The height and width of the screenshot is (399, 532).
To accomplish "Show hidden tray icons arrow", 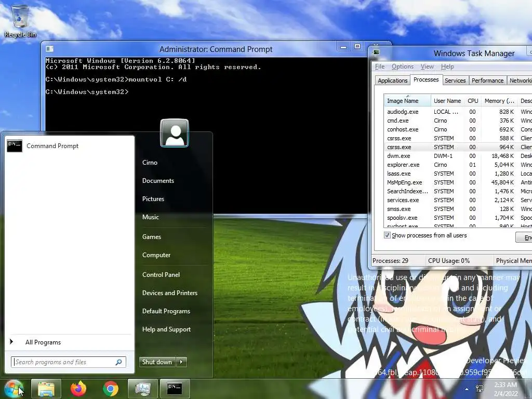I will [467, 389].
